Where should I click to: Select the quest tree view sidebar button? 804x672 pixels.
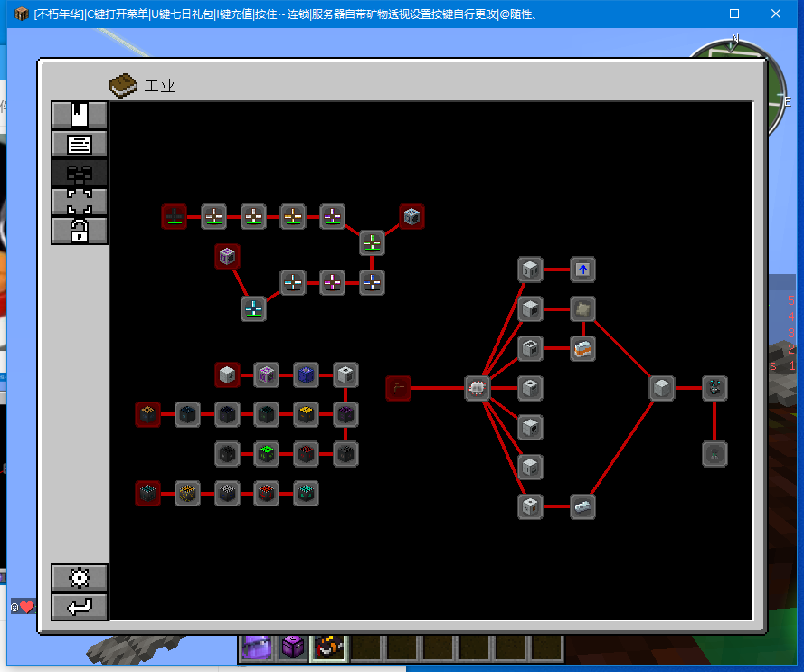[x=80, y=174]
